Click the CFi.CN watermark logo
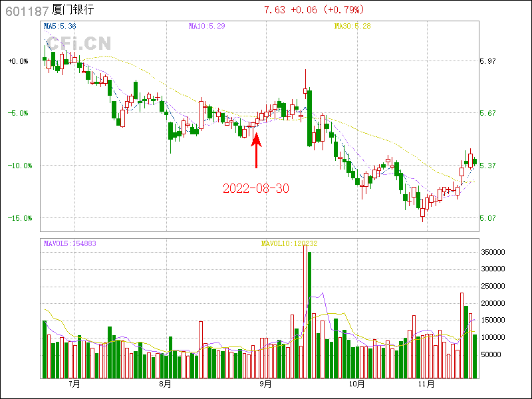532x399 pixels. pyautogui.click(x=77, y=45)
